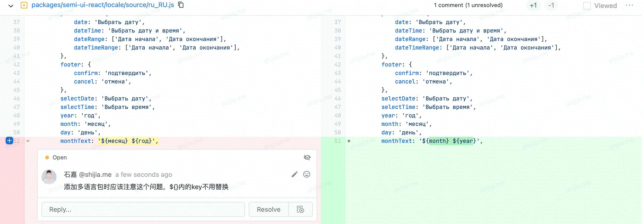Hide the comment thread with the eye-slash icon
Screen dimensions: 644x224
[x=307, y=157]
